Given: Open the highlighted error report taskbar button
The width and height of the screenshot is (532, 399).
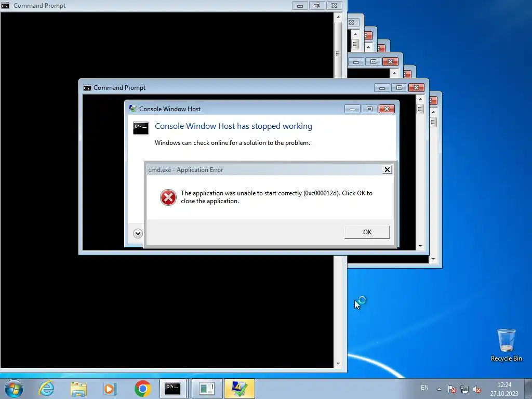Looking at the screenshot, I should (x=239, y=389).
